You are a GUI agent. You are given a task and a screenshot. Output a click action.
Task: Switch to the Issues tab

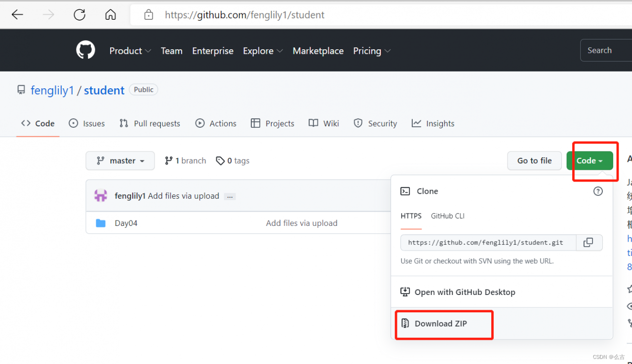(87, 123)
